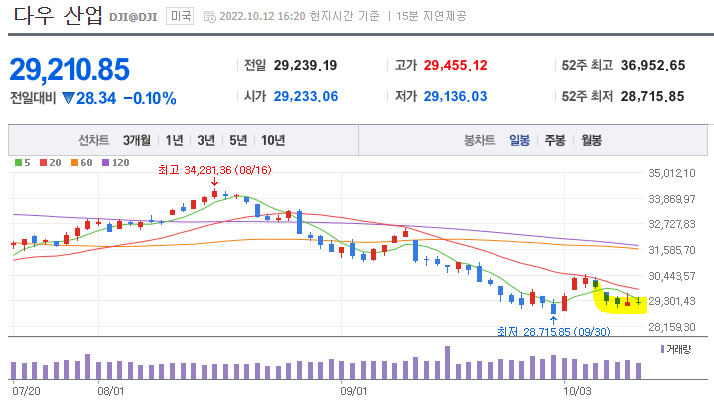Click the current index value 29,210.85
714x410 pixels.
click(x=70, y=70)
